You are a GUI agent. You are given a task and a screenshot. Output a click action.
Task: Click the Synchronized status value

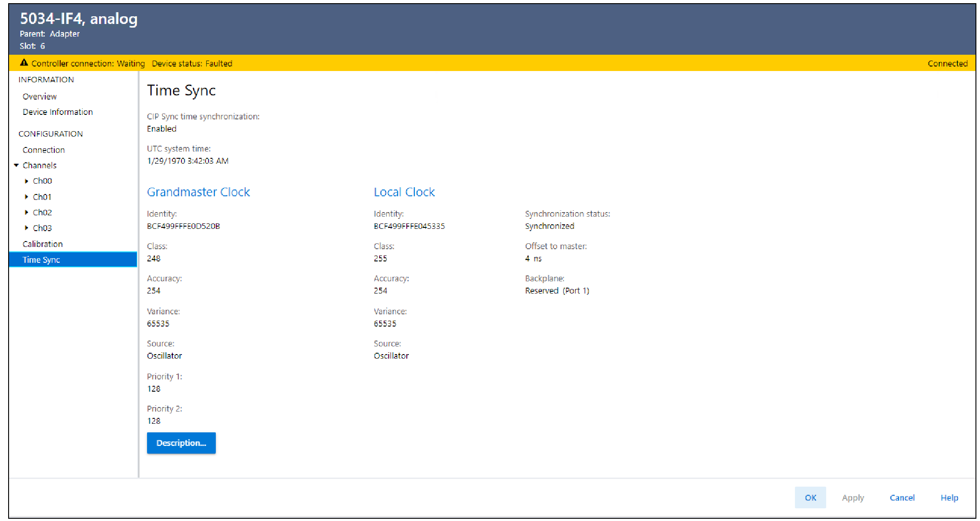(x=549, y=226)
